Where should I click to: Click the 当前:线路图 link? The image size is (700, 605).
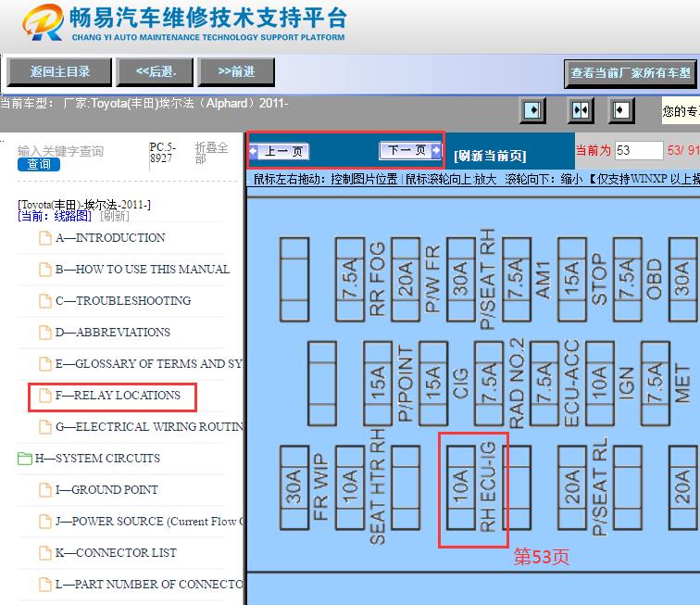[x=55, y=216]
